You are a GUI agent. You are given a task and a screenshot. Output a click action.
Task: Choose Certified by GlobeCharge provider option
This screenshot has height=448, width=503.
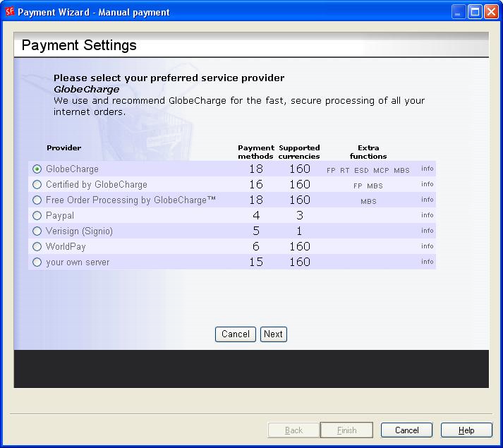tap(37, 185)
